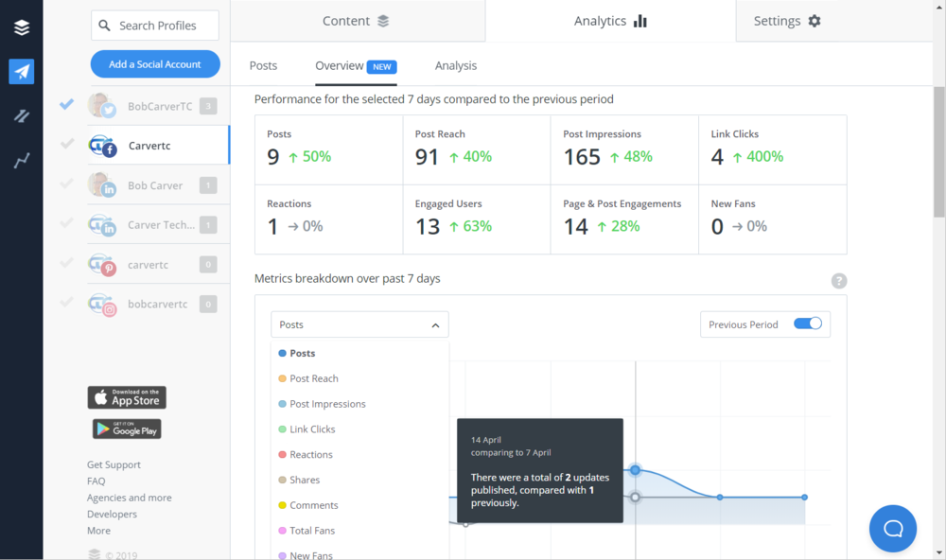The height and width of the screenshot is (560, 946).
Task: Click the Add a Social Account button
Action: tap(154, 63)
